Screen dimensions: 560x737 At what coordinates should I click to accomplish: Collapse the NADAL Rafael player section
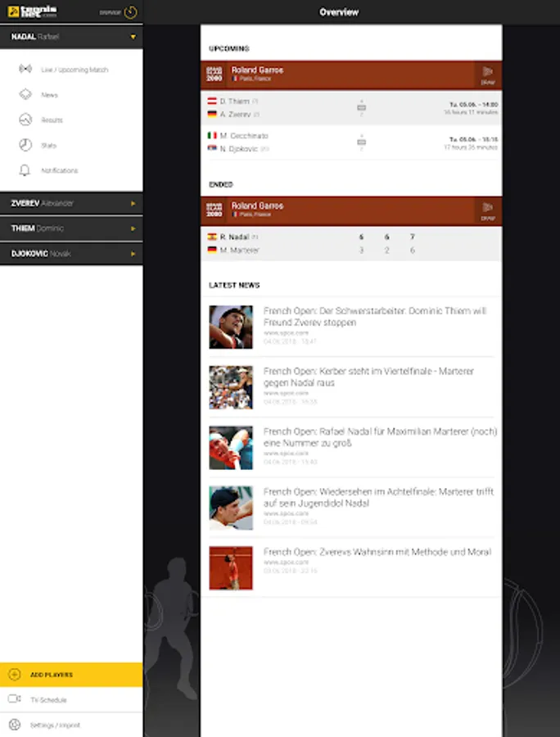pos(71,37)
